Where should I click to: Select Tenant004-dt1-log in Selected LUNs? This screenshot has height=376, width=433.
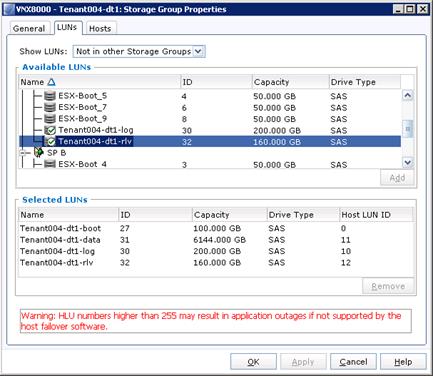(x=57, y=251)
